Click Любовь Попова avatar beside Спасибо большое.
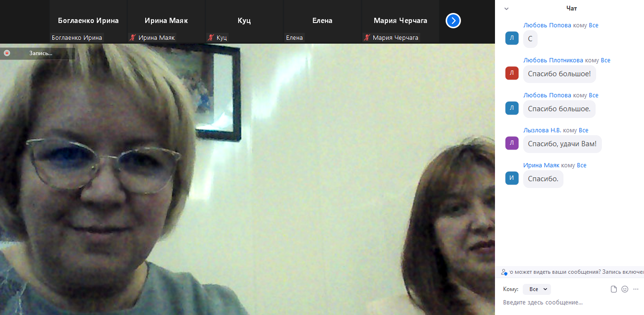The width and height of the screenshot is (644, 315). 512,108
